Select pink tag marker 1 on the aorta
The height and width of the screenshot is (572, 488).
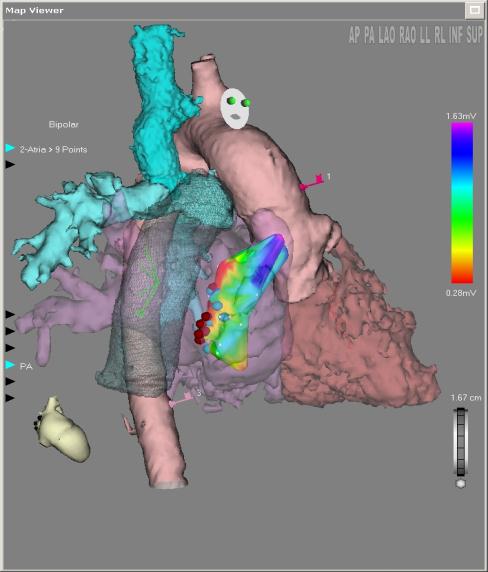313,182
